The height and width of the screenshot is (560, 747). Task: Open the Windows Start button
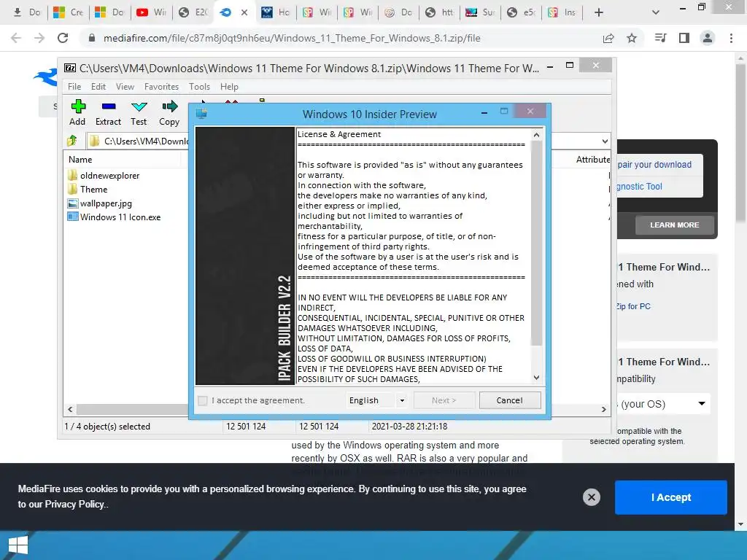pyautogui.click(x=18, y=545)
